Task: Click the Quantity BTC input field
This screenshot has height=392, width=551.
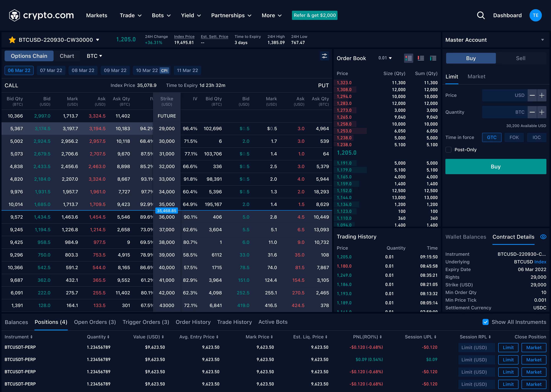Action: [505, 112]
